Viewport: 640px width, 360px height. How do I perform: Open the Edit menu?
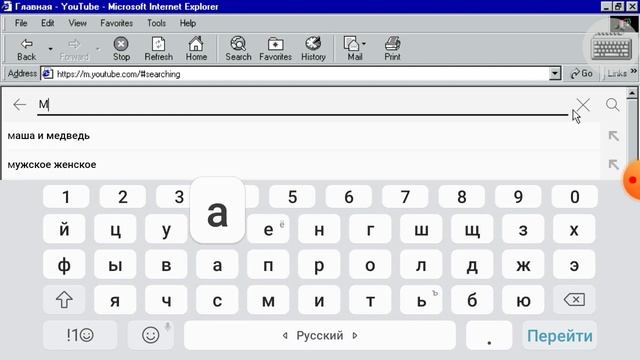pyautogui.click(x=48, y=23)
